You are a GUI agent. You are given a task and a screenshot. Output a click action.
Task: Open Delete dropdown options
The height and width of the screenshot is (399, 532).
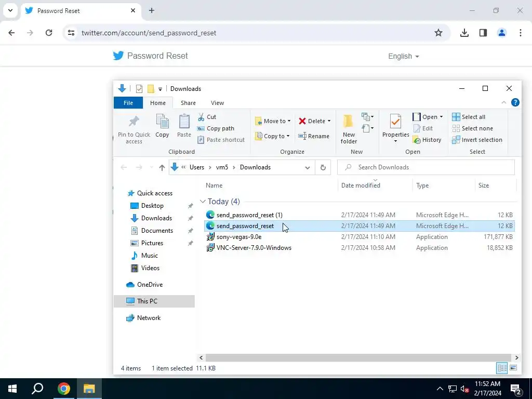329,121
